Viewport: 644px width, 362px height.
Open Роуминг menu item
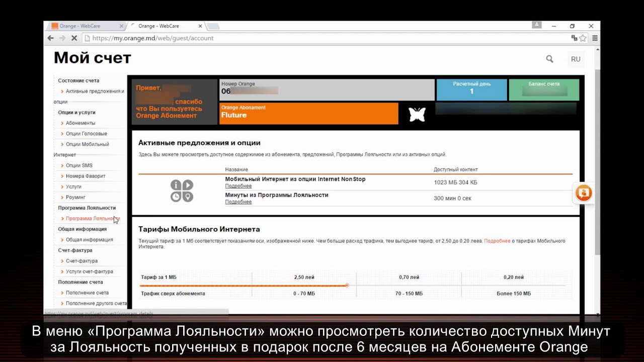[75, 198]
